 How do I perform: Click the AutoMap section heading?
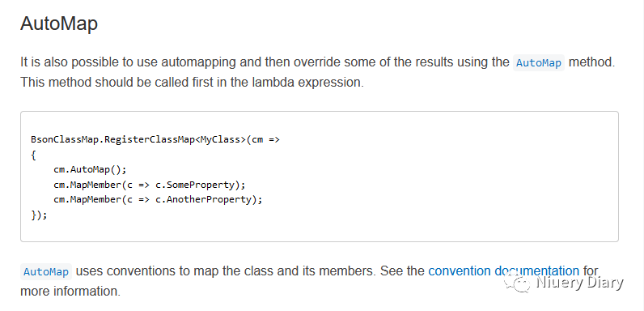coord(59,23)
